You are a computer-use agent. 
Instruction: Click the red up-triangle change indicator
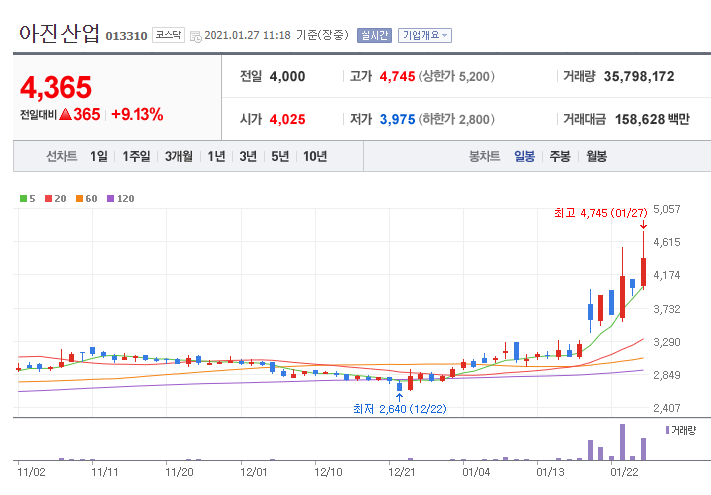[66, 114]
